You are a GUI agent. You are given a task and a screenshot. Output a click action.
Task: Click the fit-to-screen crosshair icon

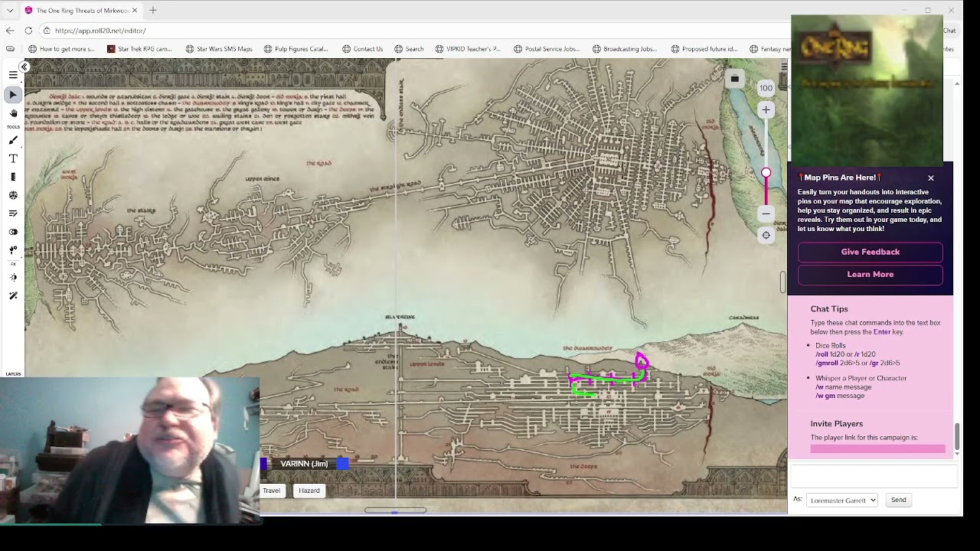point(766,236)
